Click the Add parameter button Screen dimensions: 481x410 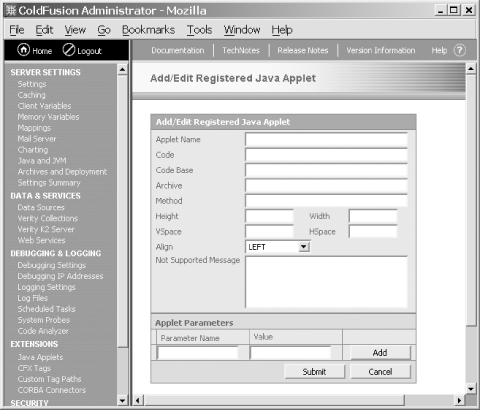click(380, 353)
